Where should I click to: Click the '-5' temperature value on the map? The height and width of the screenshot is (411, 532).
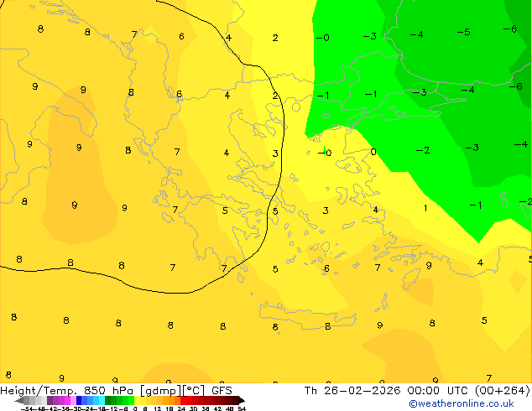tap(463, 32)
